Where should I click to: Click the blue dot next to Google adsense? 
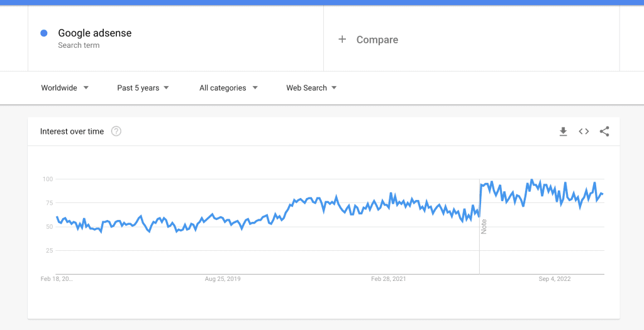(x=44, y=33)
